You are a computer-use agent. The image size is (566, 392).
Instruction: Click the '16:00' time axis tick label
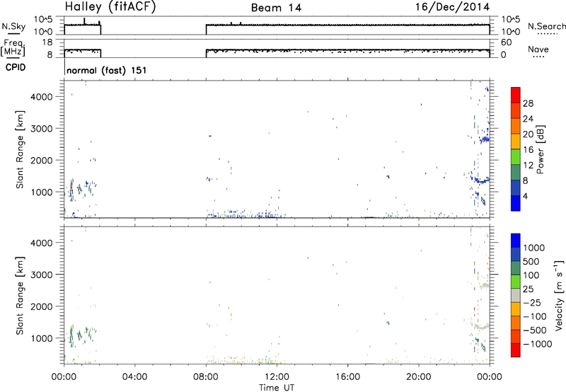coord(347,377)
